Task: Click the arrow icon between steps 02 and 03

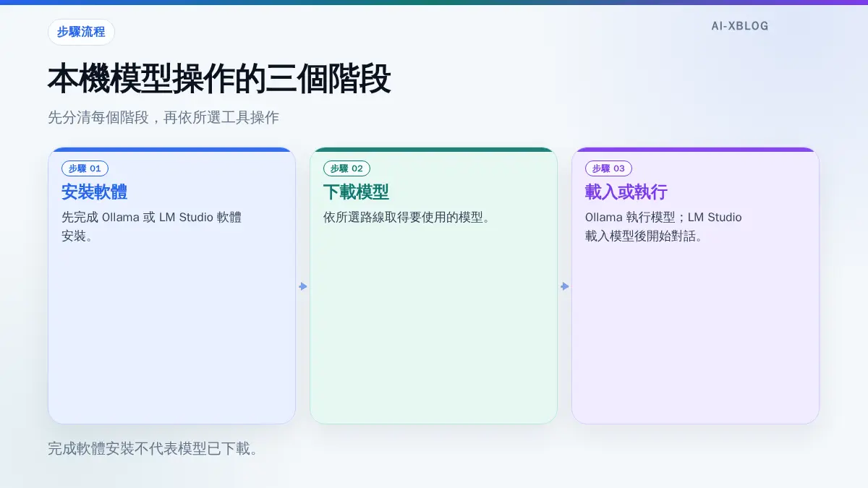Action: pos(565,286)
